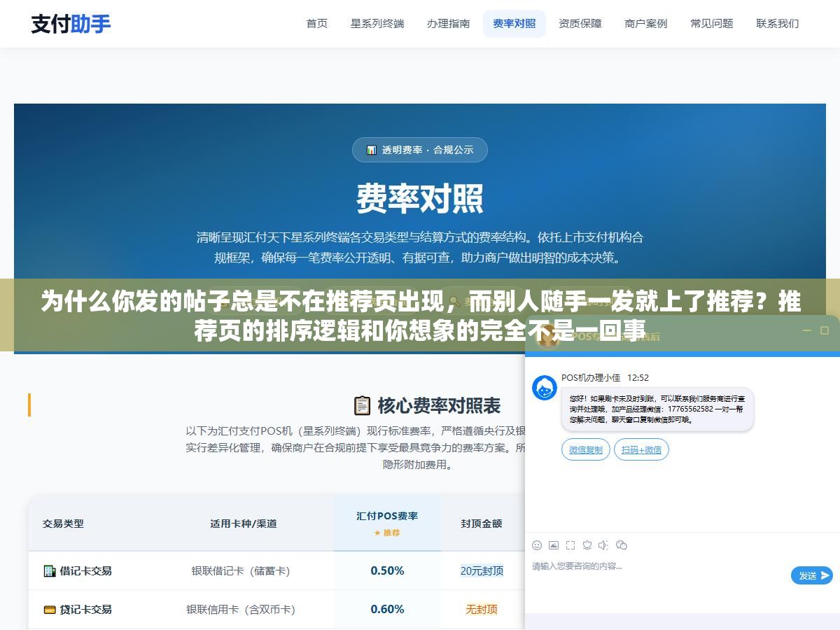This screenshot has width=840, height=630.
Task: Maximize the chat widget window
Action: [x=825, y=330]
